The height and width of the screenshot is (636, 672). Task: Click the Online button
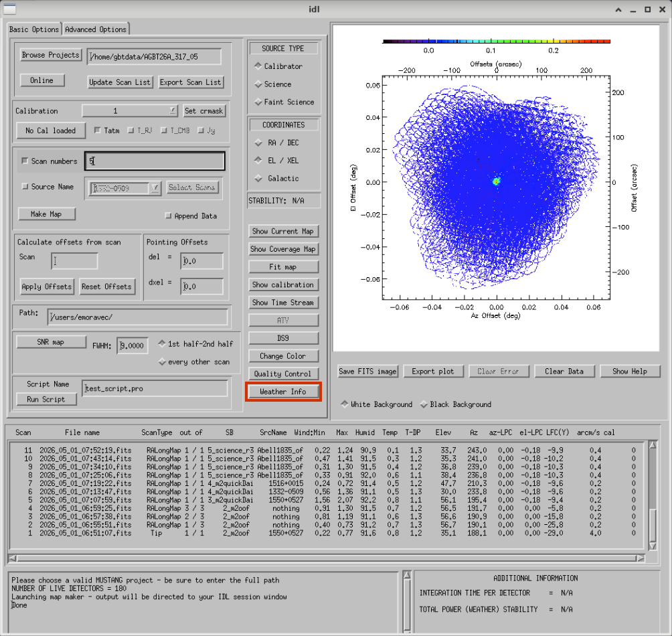pos(42,80)
